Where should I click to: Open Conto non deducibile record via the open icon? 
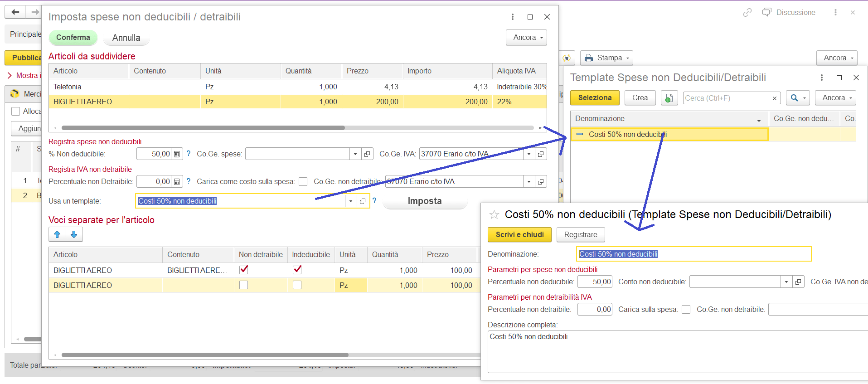[798, 282]
